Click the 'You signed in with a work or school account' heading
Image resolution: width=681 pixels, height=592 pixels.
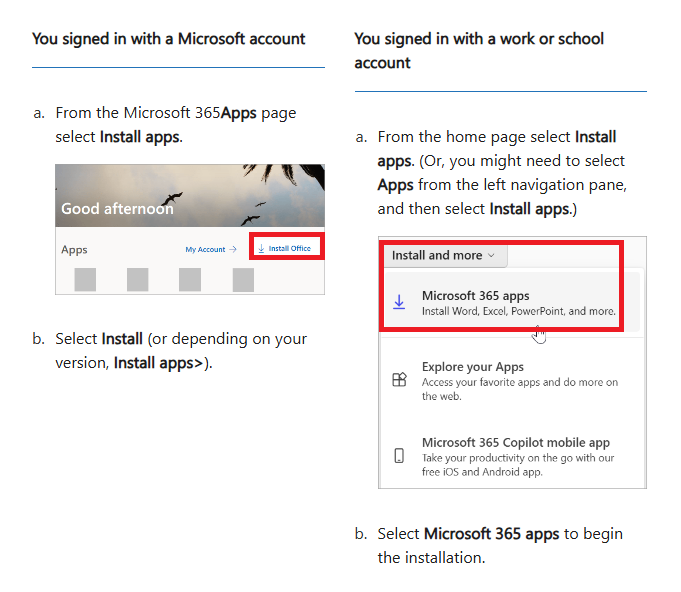click(x=479, y=51)
